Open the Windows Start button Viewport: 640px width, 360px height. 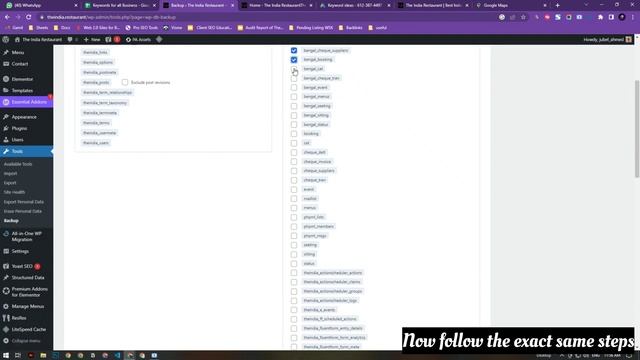6,356
